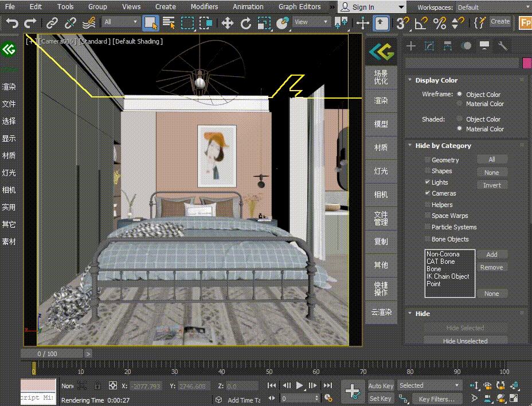This screenshot has height=406, width=532.
Task: Select the Select and Rotate tool
Action: pyautogui.click(x=246, y=24)
